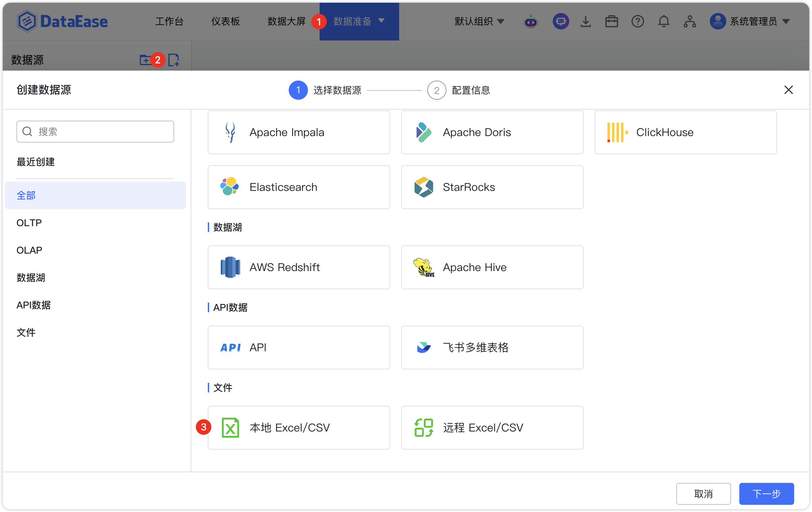Click the help question mark icon
The image size is (812, 512).
[x=638, y=21]
